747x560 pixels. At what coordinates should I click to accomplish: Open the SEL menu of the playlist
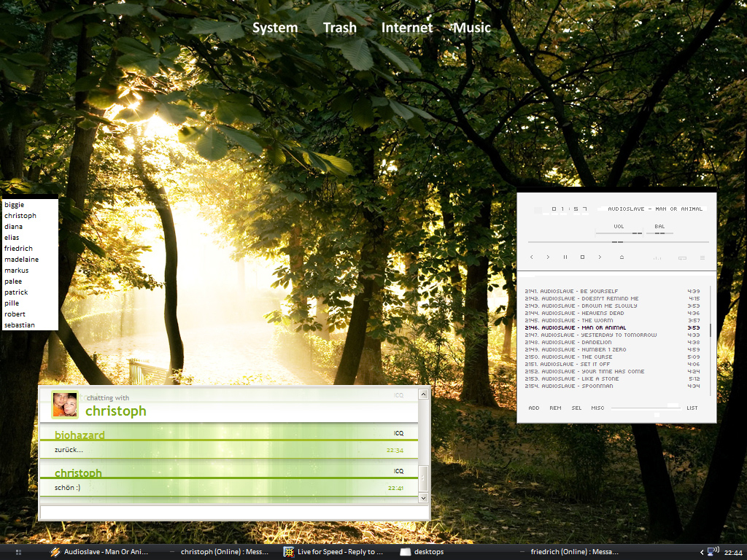576,408
